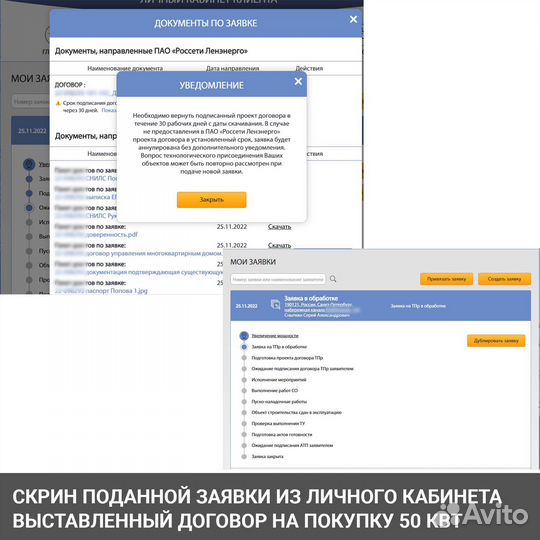
Task: Click the document icon in Заявка в обработке row
Action: coord(276,304)
